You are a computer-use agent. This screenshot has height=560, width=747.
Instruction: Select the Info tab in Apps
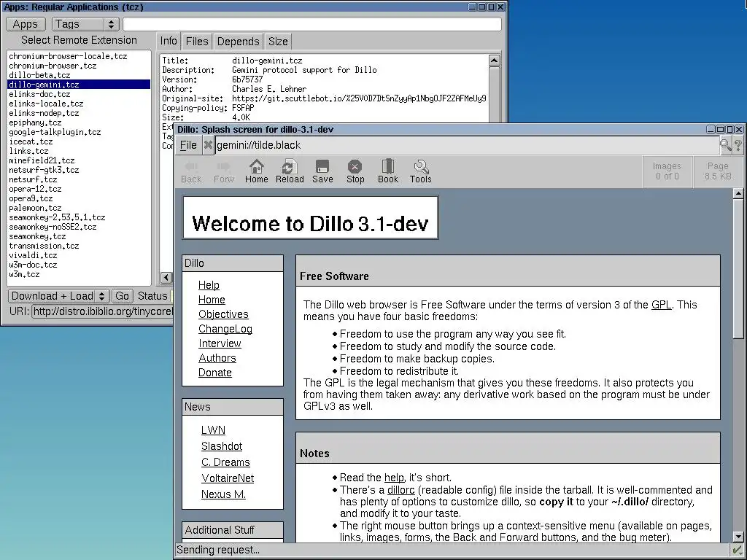coord(169,41)
